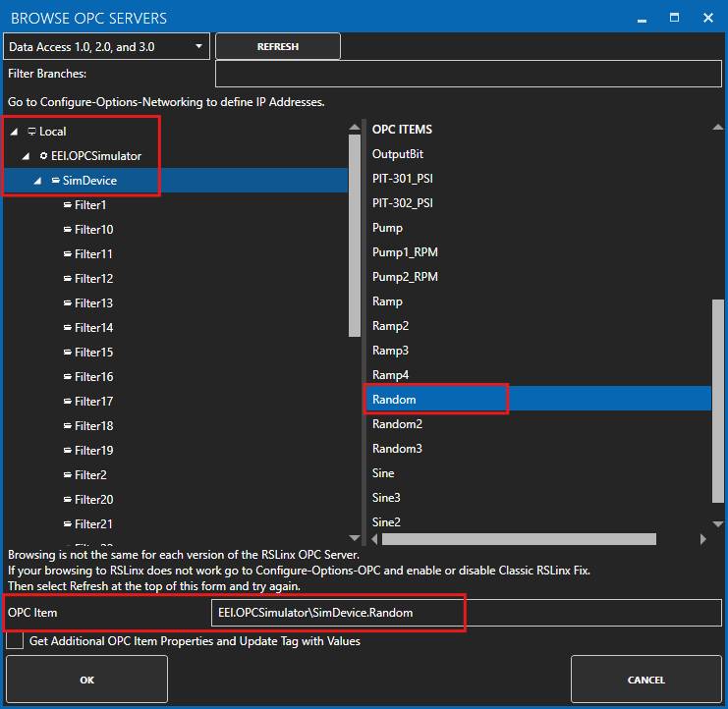Viewport: 728px width, 709px height.
Task: Click the Filter Branches input field
Action: click(469, 74)
